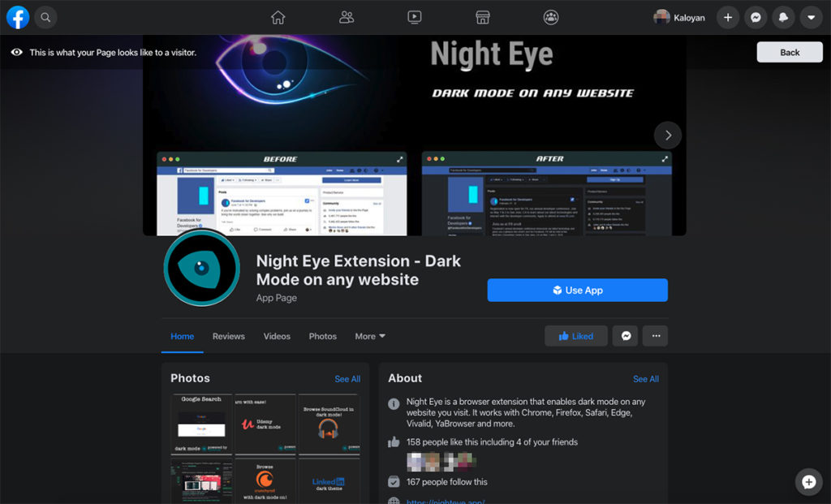Image resolution: width=831 pixels, height=504 pixels.
Task: Open the Friends icon in top bar
Action: pyautogui.click(x=346, y=18)
